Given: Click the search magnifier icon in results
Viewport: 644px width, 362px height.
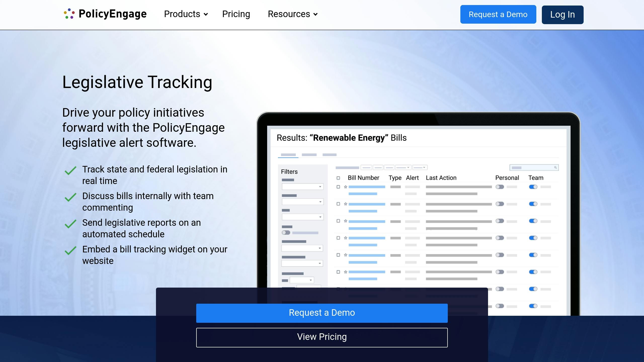Looking at the screenshot, I should tap(555, 167).
